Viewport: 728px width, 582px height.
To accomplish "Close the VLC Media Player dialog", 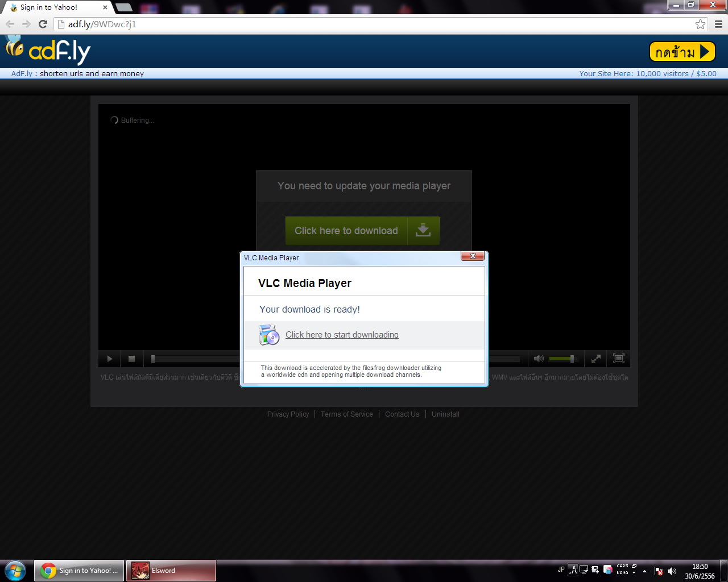I will point(473,256).
